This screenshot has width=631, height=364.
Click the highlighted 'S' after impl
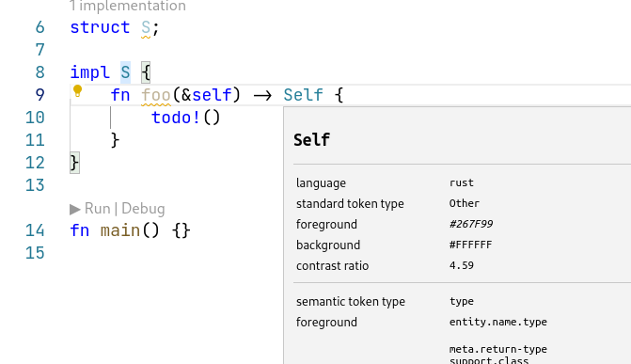[x=125, y=72]
